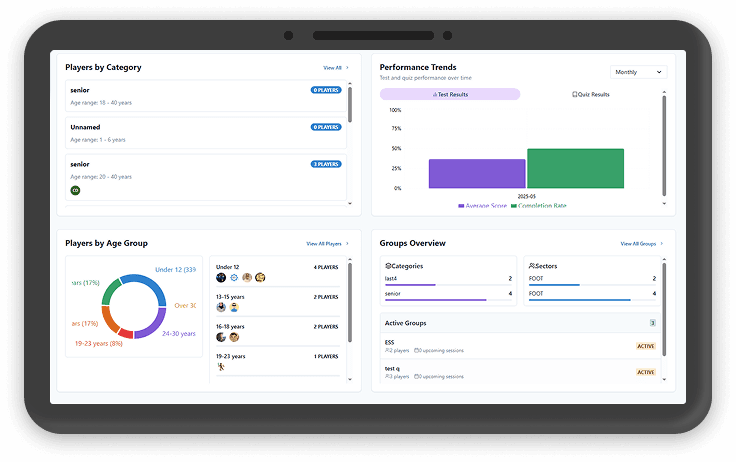The height and width of the screenshot is (462, 736).
Task: Open the player avatar under 19-23 years
Action: point(221,367)
